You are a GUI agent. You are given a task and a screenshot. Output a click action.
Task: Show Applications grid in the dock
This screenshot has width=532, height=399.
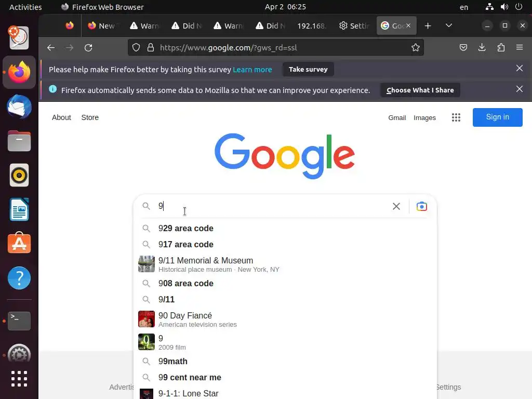tap(19, 379)
